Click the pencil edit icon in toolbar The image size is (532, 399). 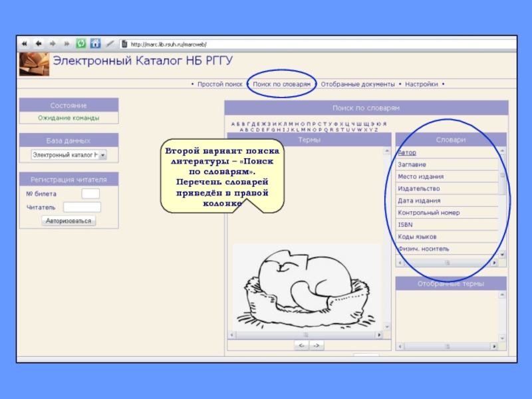(x=110, y=44)
